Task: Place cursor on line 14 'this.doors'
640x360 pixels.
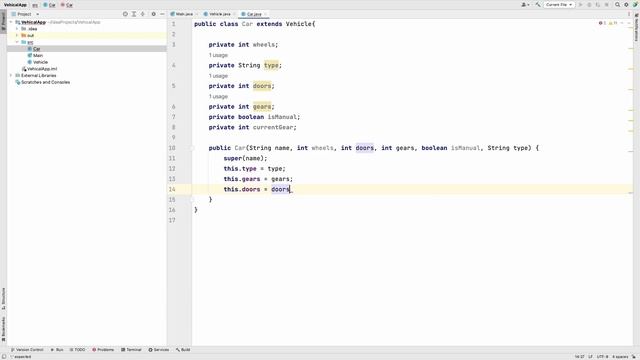Action: pyautogui.click(x=242, y=189)
